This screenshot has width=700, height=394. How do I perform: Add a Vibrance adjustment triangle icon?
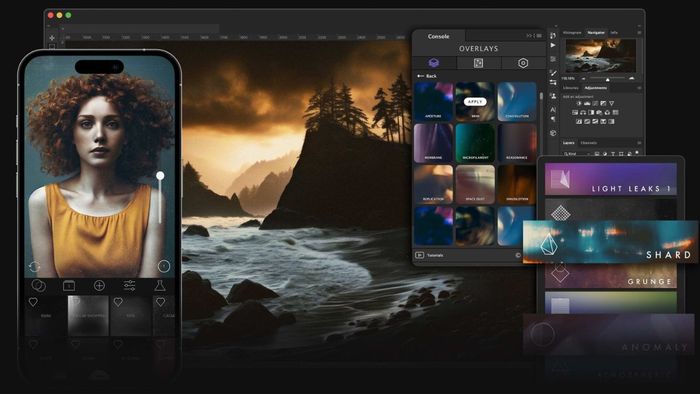point(612,104)
